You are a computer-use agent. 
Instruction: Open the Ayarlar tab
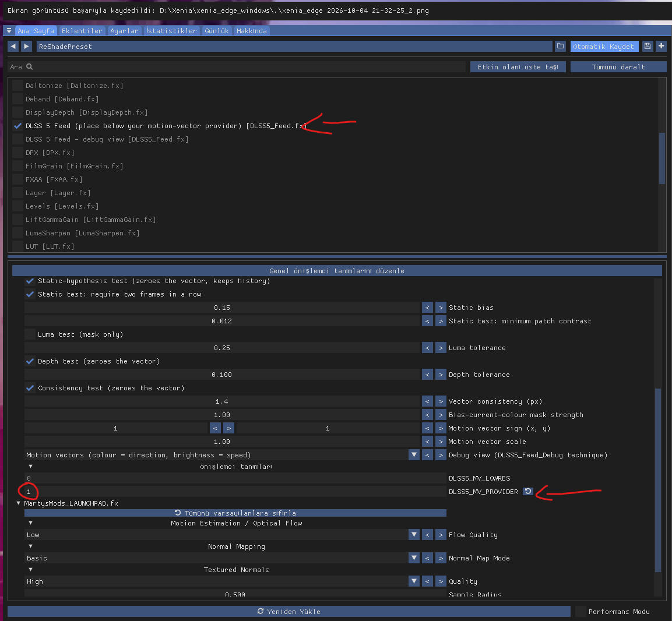click(124, 31)
